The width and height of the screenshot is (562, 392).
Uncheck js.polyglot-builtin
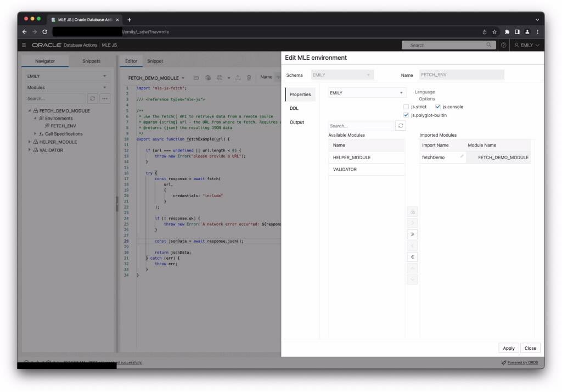click(406, 115)
